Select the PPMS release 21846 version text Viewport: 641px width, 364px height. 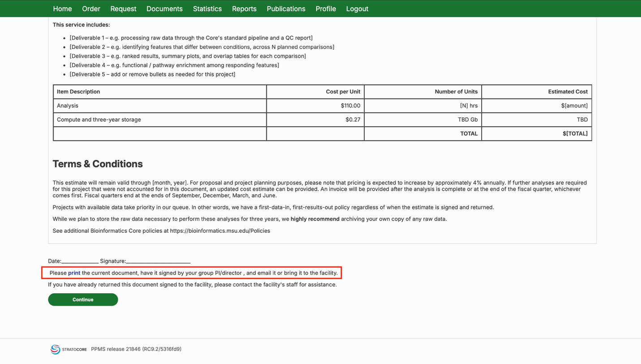click(136, 349)
